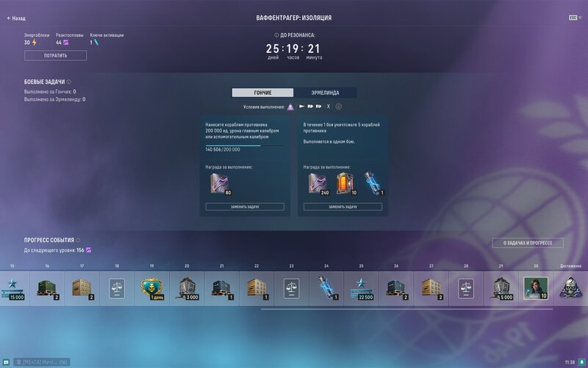Screen dimensions: 588x368
Task: Click info icon beside Боевые задачи heading
Action: click(x=69, y=82)
